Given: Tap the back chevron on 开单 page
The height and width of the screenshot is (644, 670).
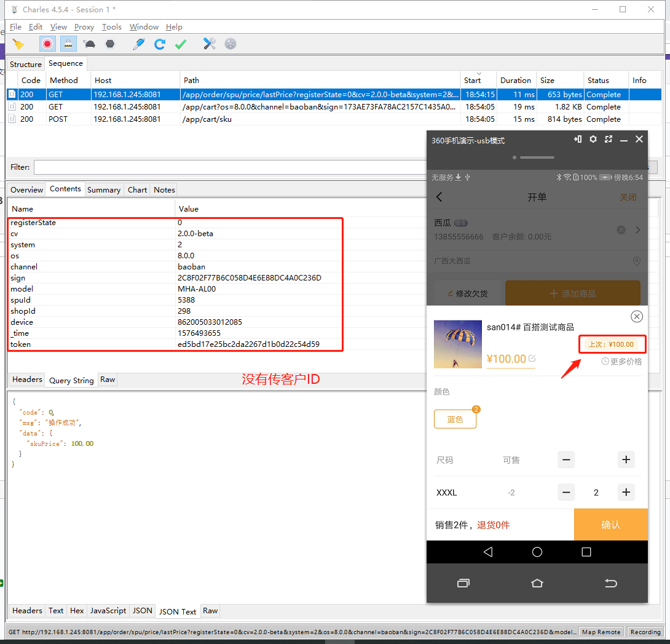Looking at the screenshot, I should tap(439, 197).
